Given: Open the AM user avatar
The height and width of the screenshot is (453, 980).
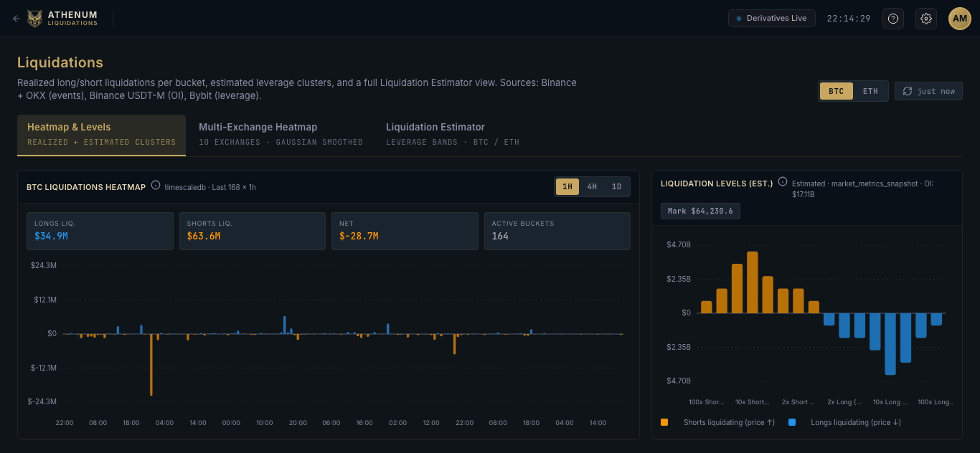Looking at the screenshot, I should (x=960, y=19).
